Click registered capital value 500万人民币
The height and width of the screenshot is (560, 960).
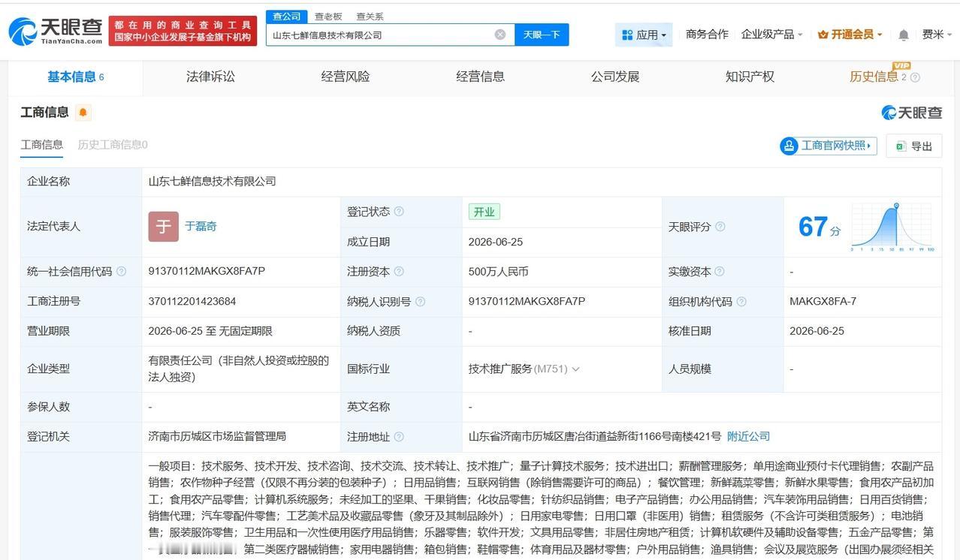tap(499, 272)
